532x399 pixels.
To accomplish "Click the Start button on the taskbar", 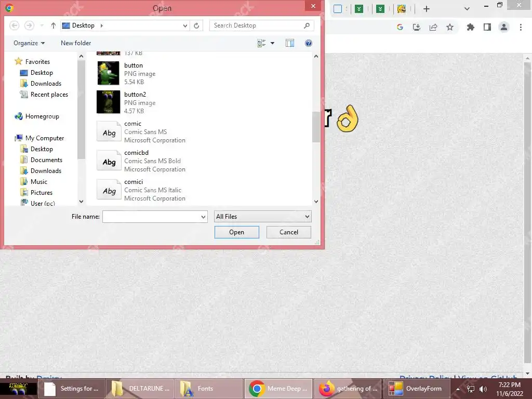I will coord(18,389).
